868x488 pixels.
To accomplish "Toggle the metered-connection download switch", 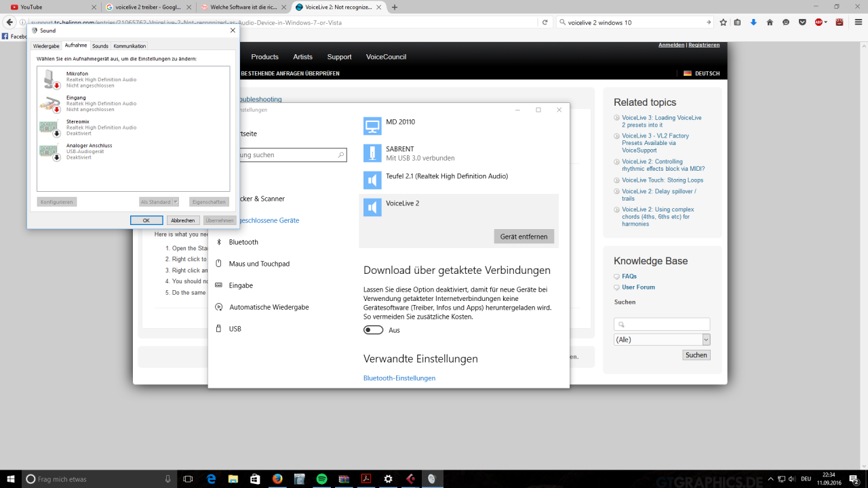I will (373, 330).
